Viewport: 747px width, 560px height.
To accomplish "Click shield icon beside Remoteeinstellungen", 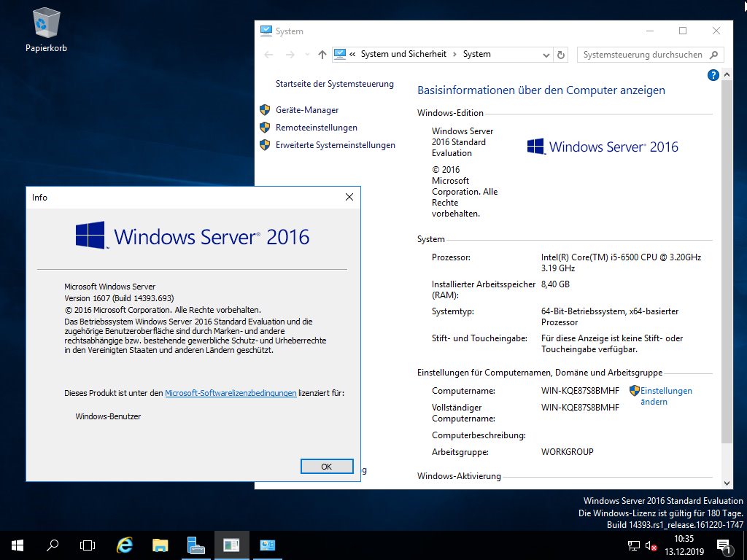I will pyautogui.click(x=265, y=128).
